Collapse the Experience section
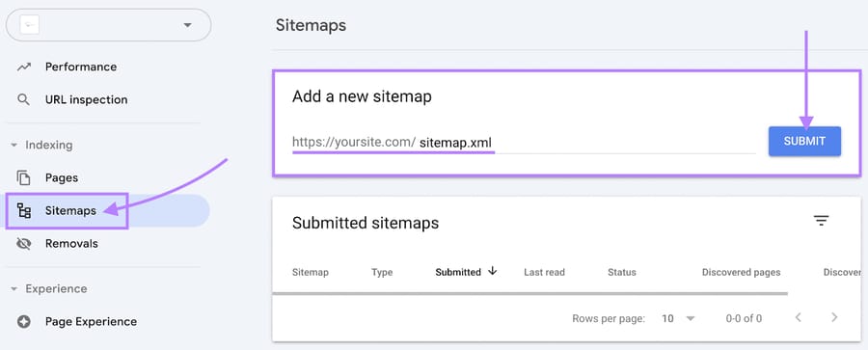 14,289
